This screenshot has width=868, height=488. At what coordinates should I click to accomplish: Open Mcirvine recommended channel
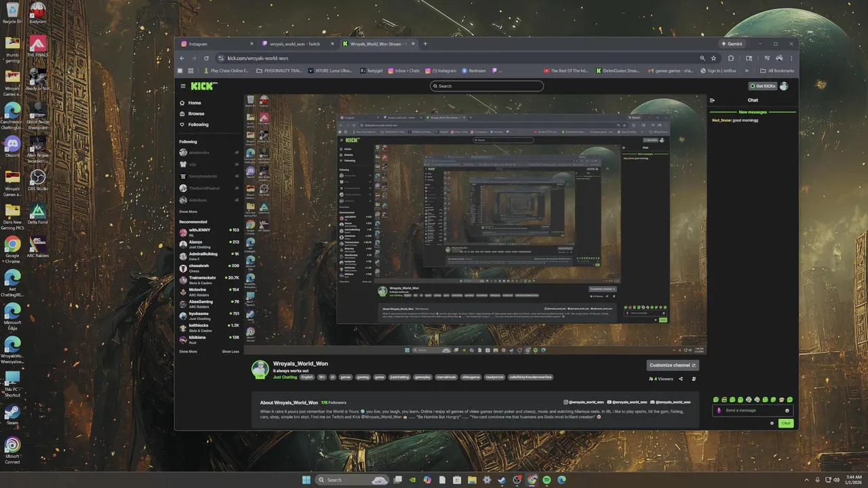click(x=209, y=291)
